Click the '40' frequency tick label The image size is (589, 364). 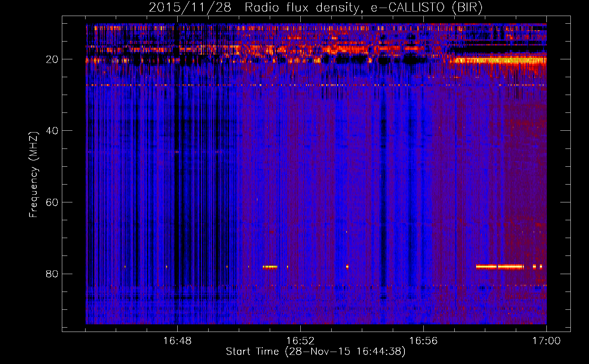click(52, 131)
